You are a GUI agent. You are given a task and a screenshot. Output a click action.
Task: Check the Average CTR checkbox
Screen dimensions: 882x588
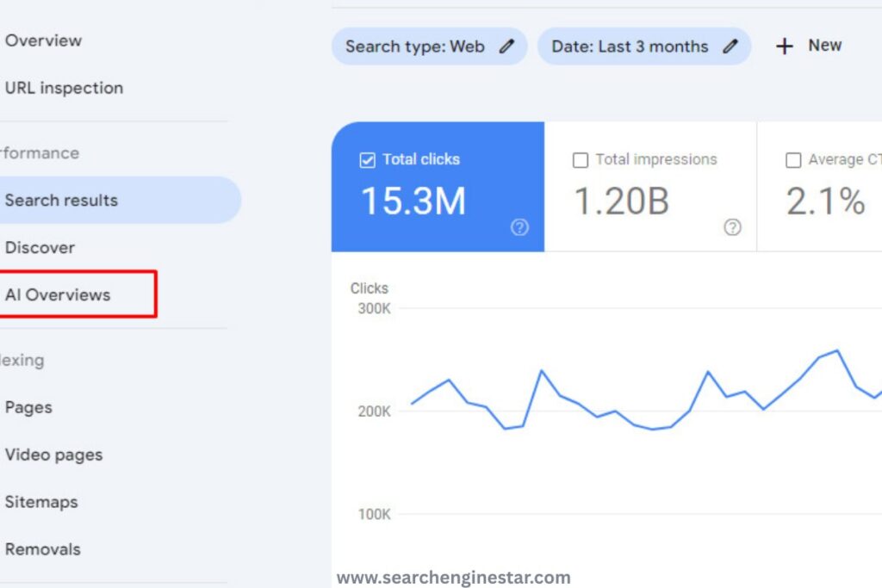tap(793, 159)
